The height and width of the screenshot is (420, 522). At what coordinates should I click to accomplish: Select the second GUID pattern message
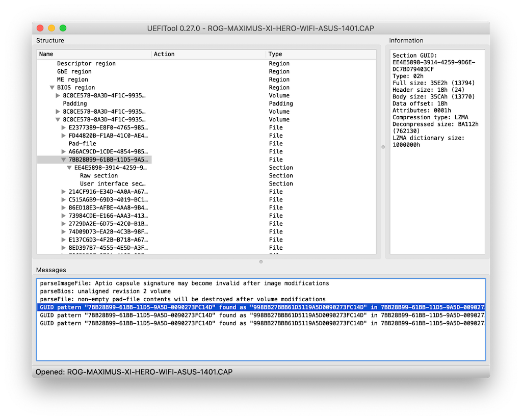[261, 315]
